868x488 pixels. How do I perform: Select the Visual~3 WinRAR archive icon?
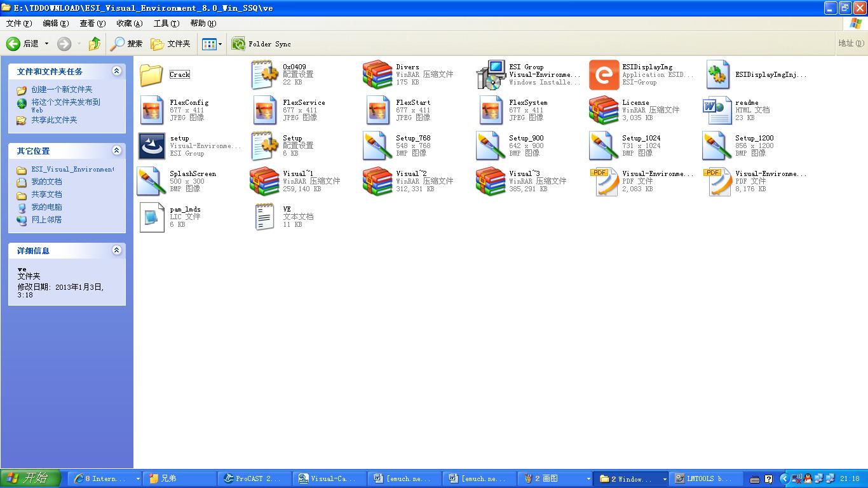491,182
